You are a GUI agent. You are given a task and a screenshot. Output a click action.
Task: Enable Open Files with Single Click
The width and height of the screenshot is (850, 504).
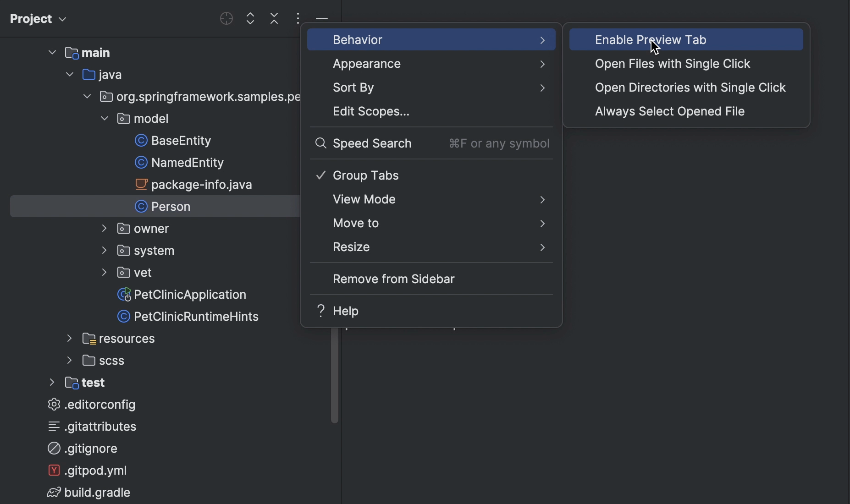[672, 64]
